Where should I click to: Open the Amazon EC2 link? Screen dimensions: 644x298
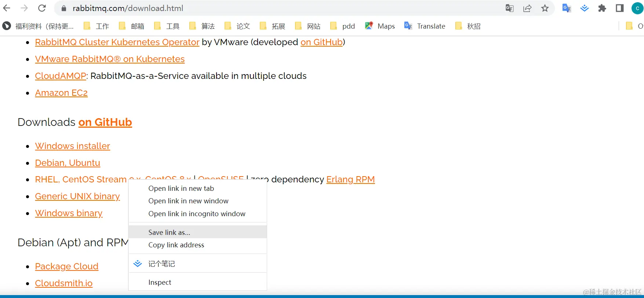(x=61, y=93)
